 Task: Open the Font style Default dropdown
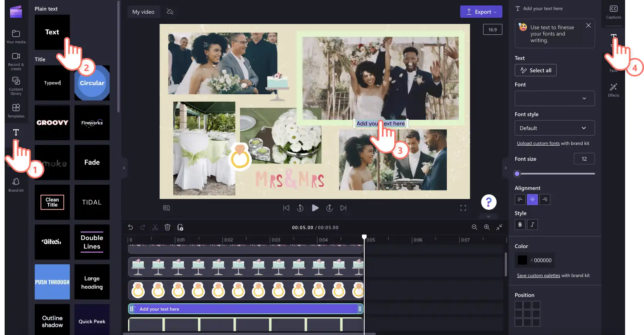tap(554, 128)
